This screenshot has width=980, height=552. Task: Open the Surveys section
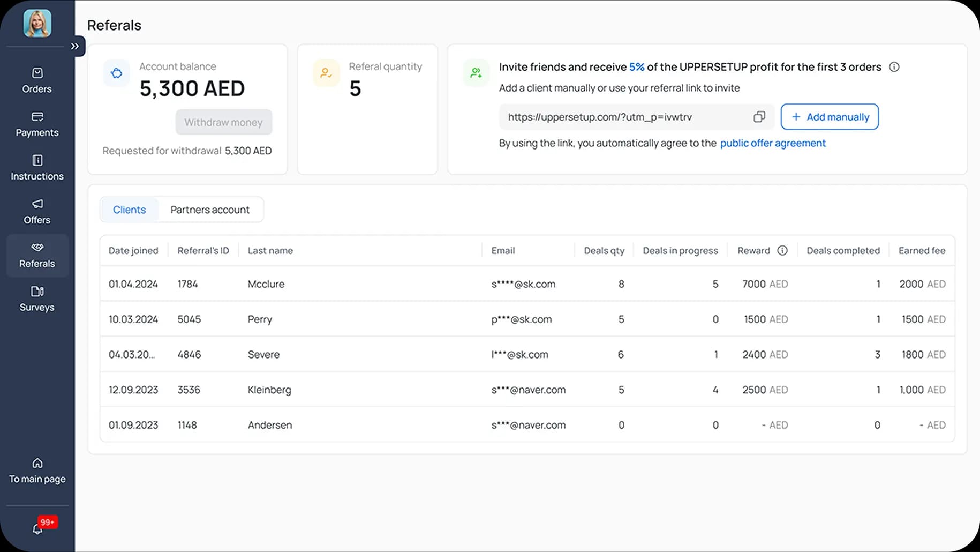pos(37,299)
